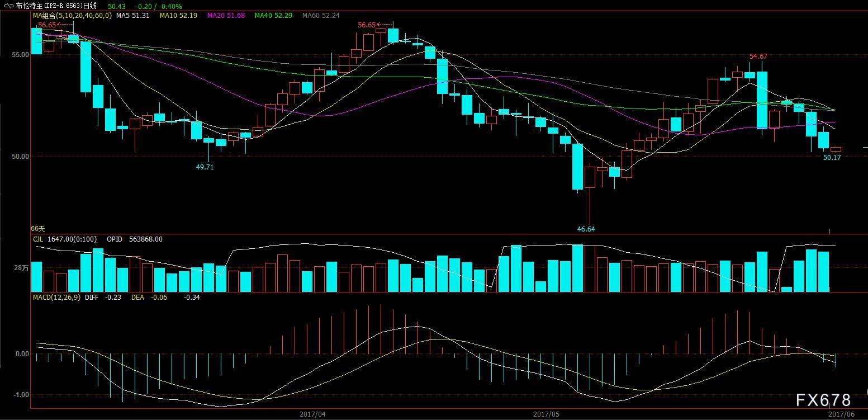Click the -1.00 MACD axis label
868x420 pixels.
(21, 395)
